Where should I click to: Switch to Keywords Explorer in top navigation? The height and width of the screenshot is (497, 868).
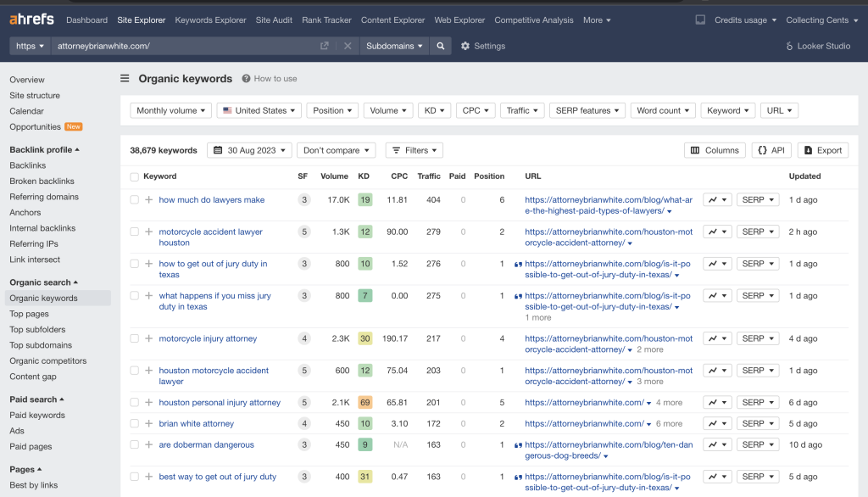(x=210, y=20)
